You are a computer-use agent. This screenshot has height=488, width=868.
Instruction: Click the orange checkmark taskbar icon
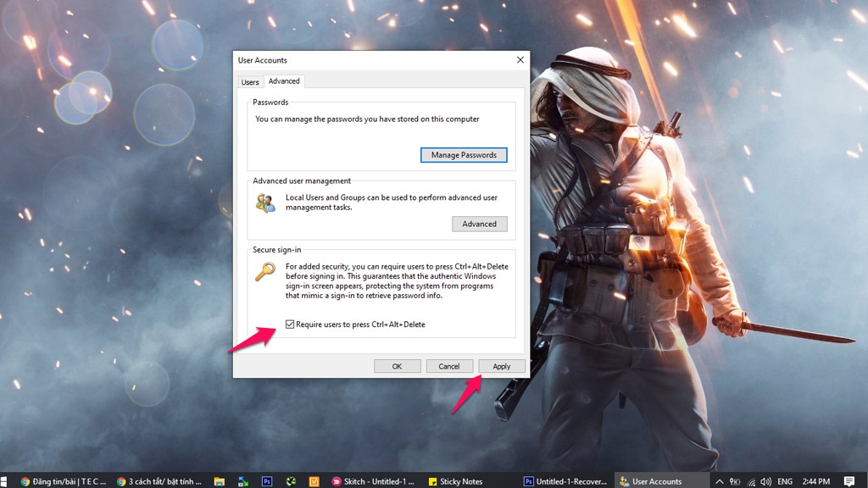pyautogui.click(x=314, y=481)
